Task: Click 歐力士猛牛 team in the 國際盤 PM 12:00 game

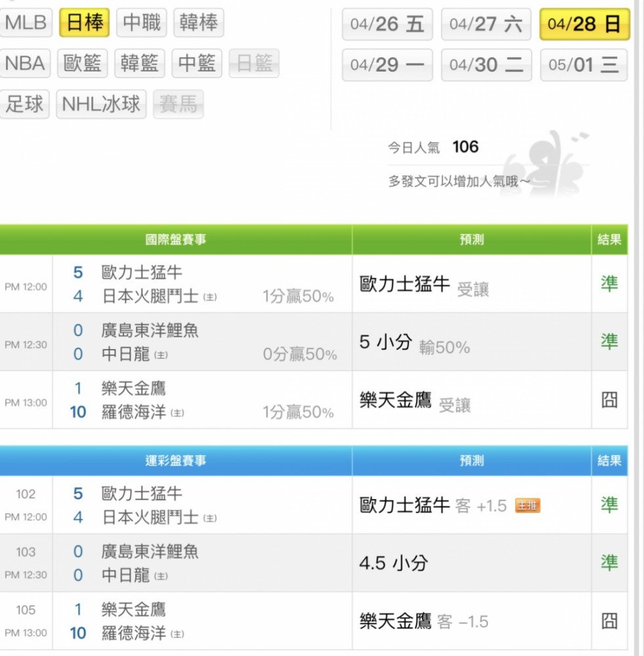Action: click(142, 272)
